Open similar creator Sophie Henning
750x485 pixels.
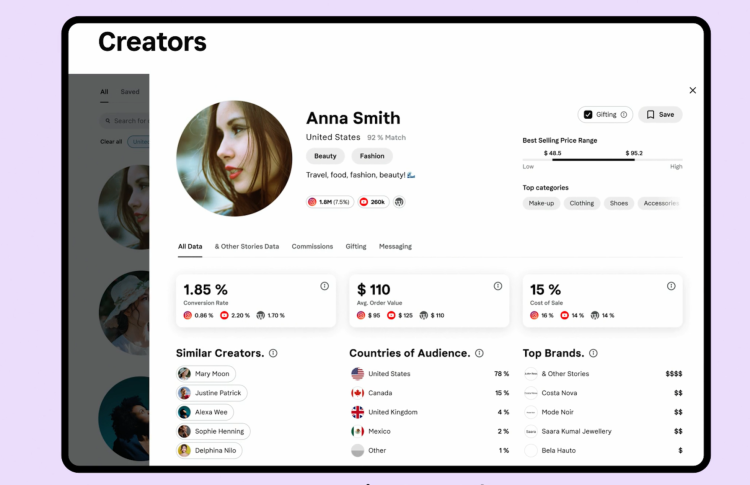213,431
